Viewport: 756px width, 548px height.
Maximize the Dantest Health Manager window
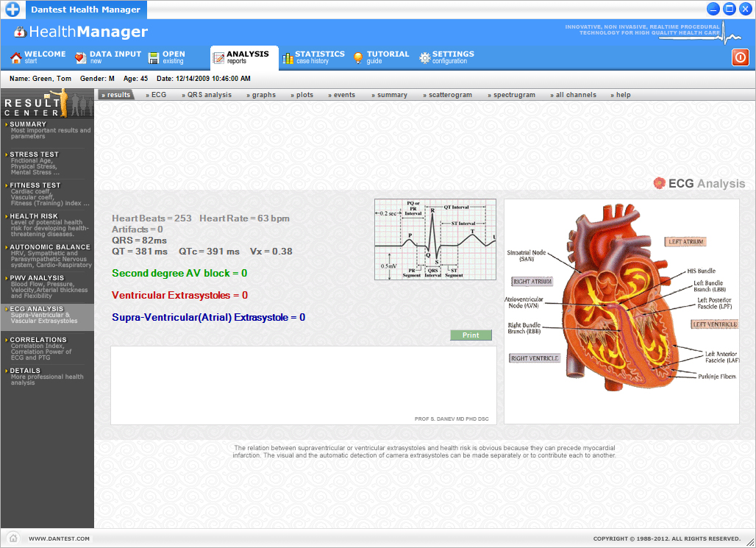(x=730, y=9)
